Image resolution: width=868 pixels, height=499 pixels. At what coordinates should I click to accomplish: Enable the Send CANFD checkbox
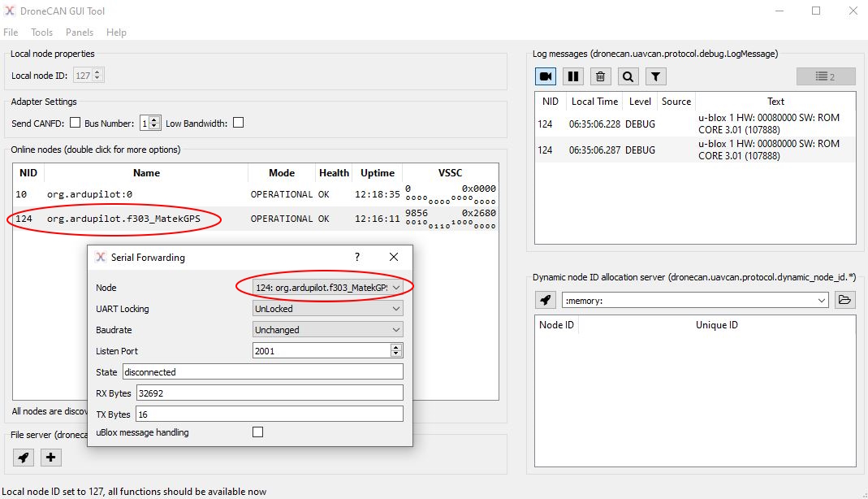[75, 124]
